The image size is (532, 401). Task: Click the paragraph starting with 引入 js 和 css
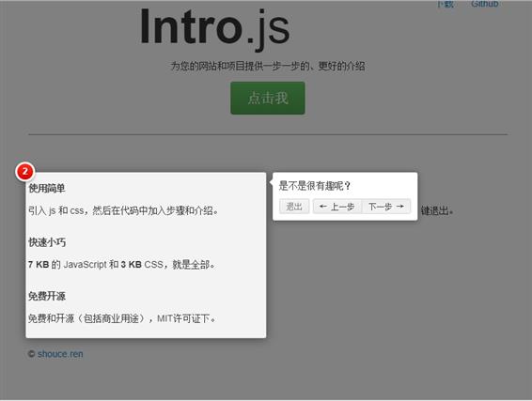point(123,211)
